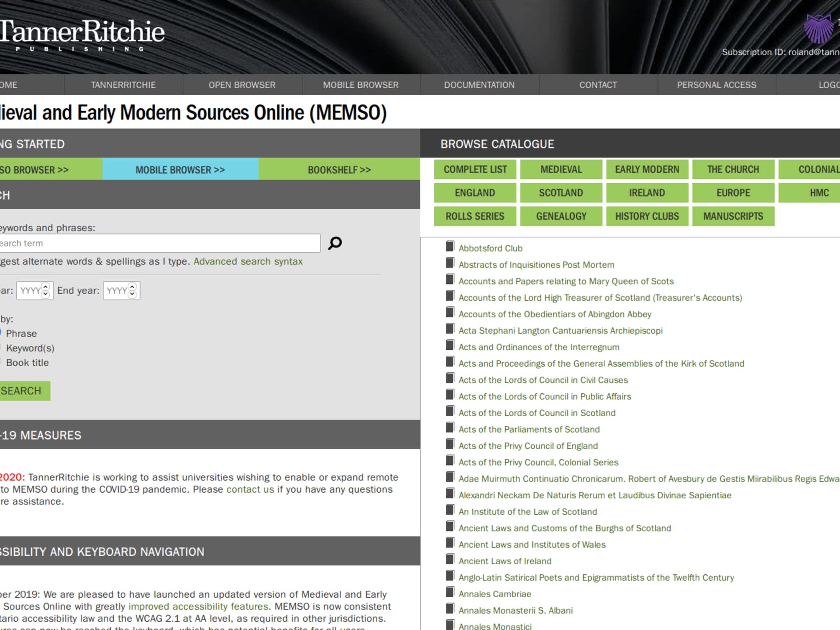Click book icon beside Annales Cambriae
Image resolution: width=840 pixels, height=630 pixels.
(x=450, y=593)
